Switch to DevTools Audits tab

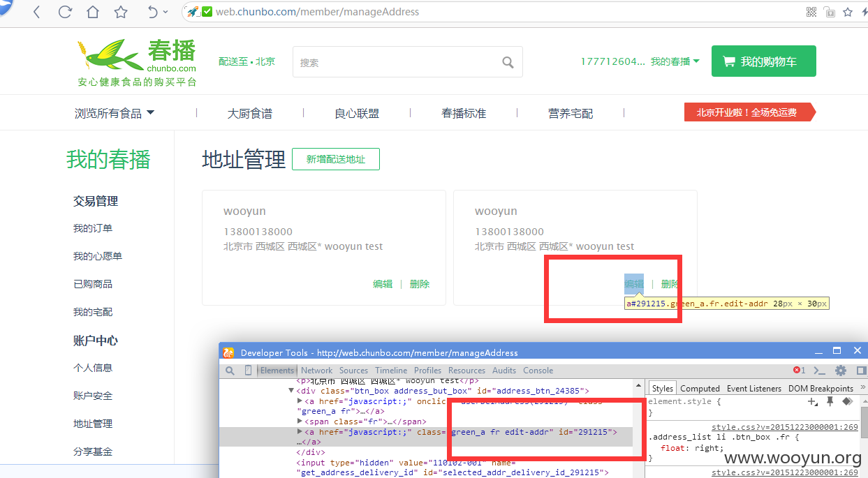point(504,371)
